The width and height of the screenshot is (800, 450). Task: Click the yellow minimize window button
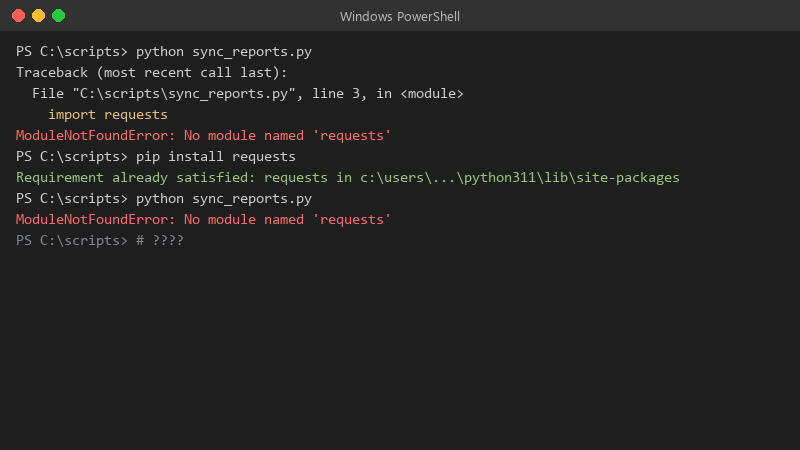[38, 16]
